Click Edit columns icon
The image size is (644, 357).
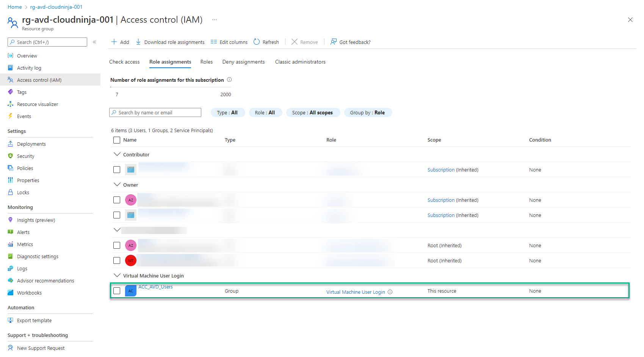(214, 42)
